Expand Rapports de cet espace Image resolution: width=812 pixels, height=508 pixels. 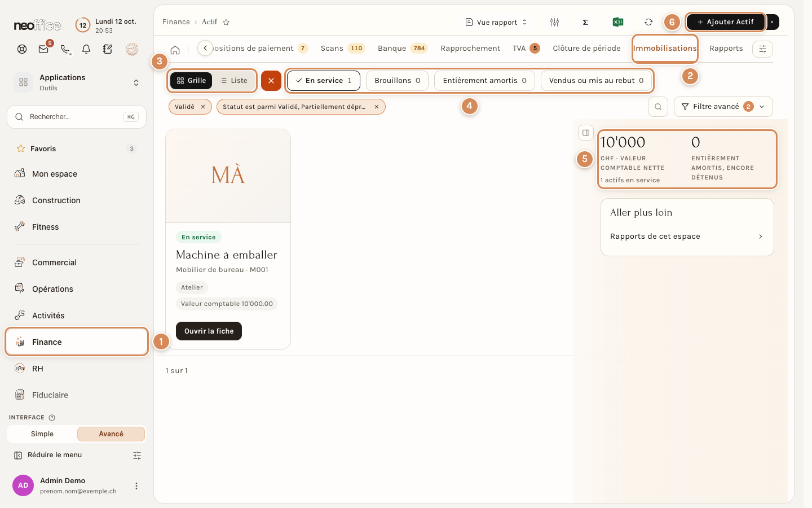click(687, 237)
